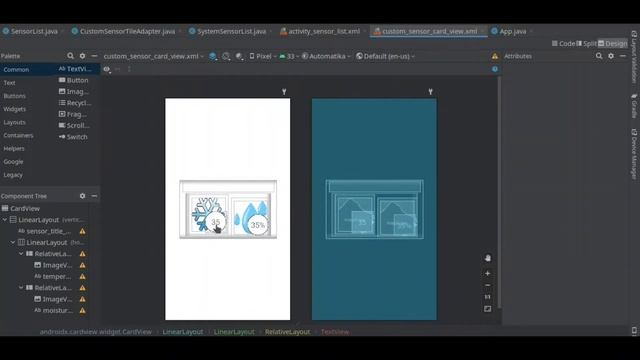Open Automatika theme dropdown
The image size is (640, 360).
click(326, 56)
